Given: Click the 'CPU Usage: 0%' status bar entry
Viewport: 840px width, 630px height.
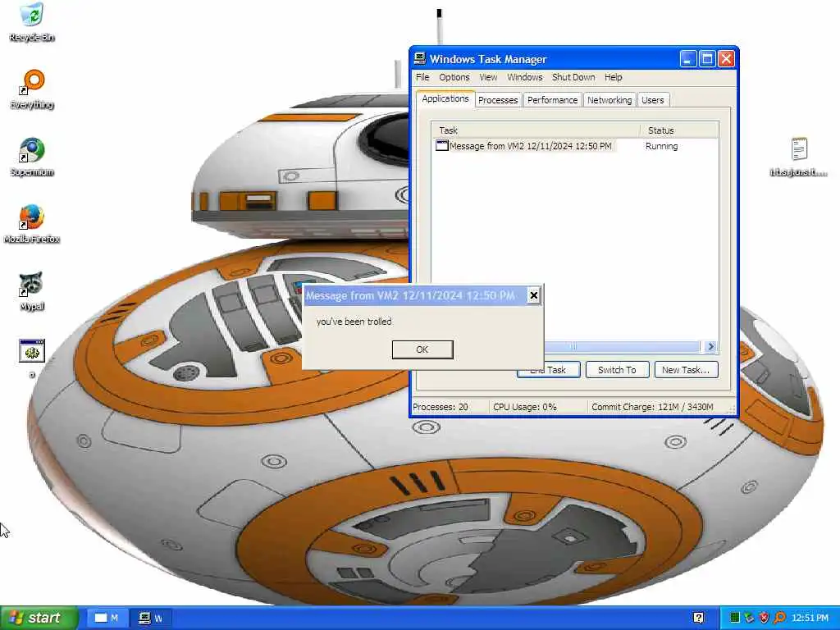Looking at the screenshot, I should point(525,407).
